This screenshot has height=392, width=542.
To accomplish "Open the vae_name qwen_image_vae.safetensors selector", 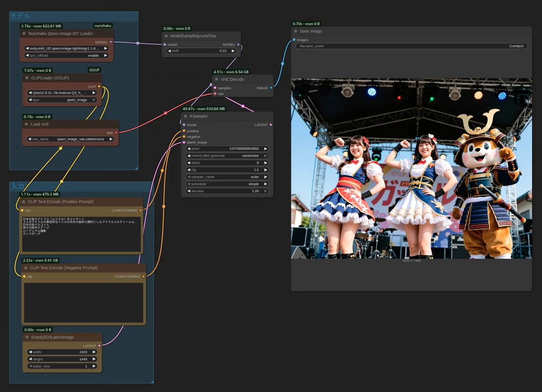I will click(x=70, y=139).
